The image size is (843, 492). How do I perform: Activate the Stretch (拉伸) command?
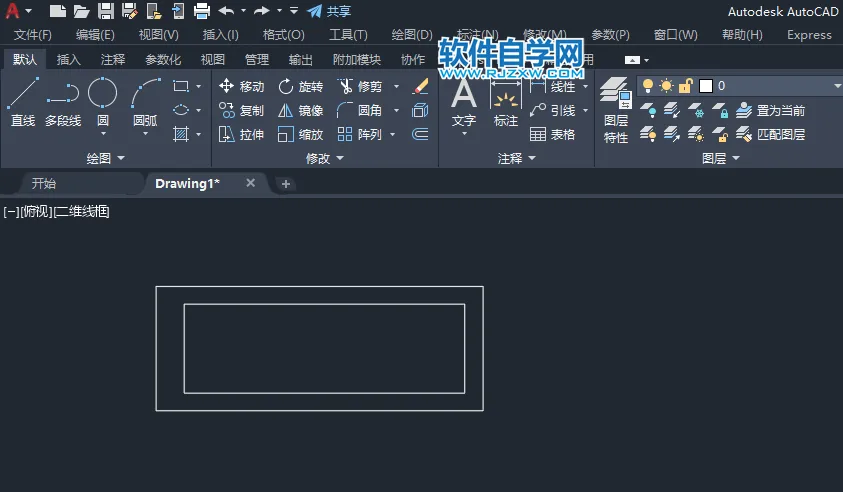click(x=241, y=134)
